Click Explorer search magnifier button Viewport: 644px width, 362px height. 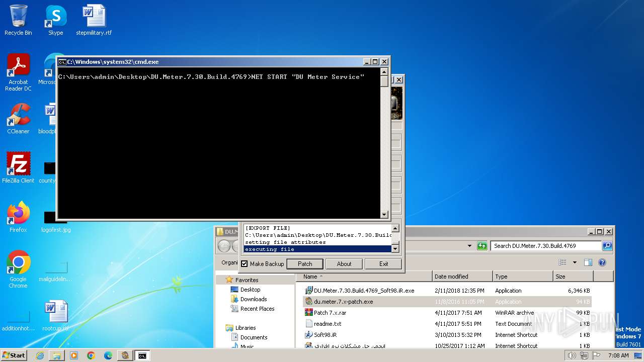(x=607, y=246)
